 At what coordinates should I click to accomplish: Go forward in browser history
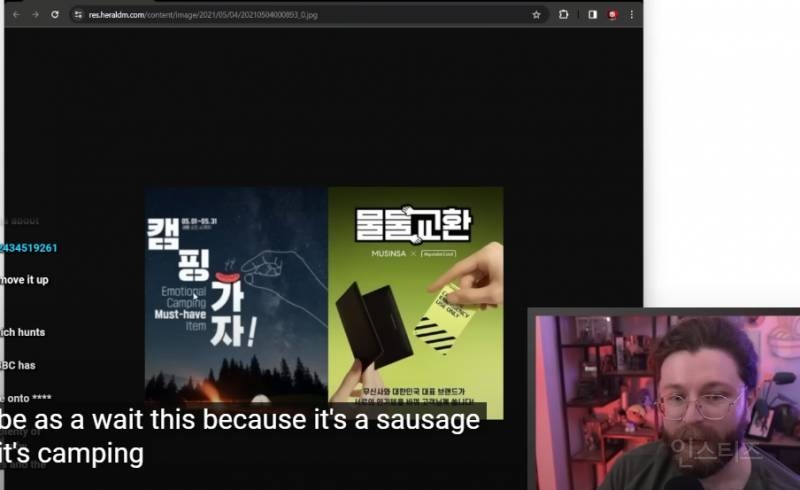click(x=35, y=15)
